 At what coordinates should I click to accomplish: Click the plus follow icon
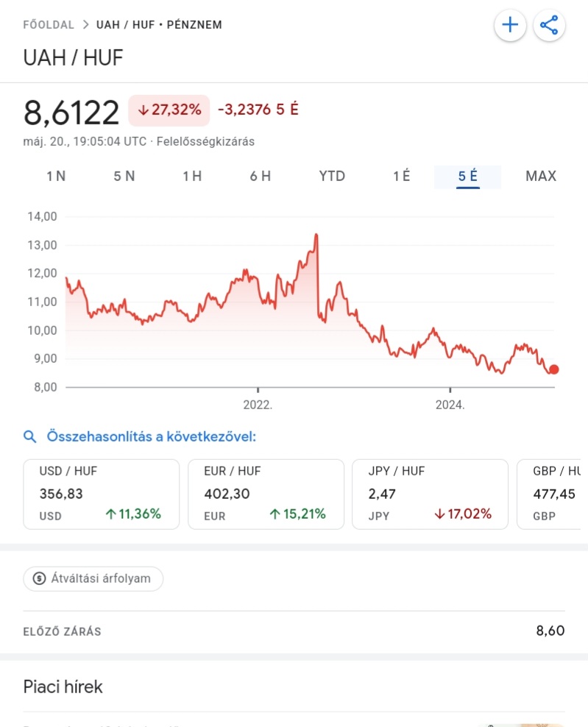tap(510, 25)
